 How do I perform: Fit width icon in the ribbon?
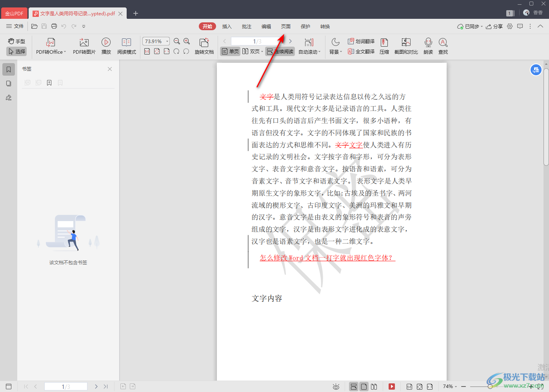(167, 51)
